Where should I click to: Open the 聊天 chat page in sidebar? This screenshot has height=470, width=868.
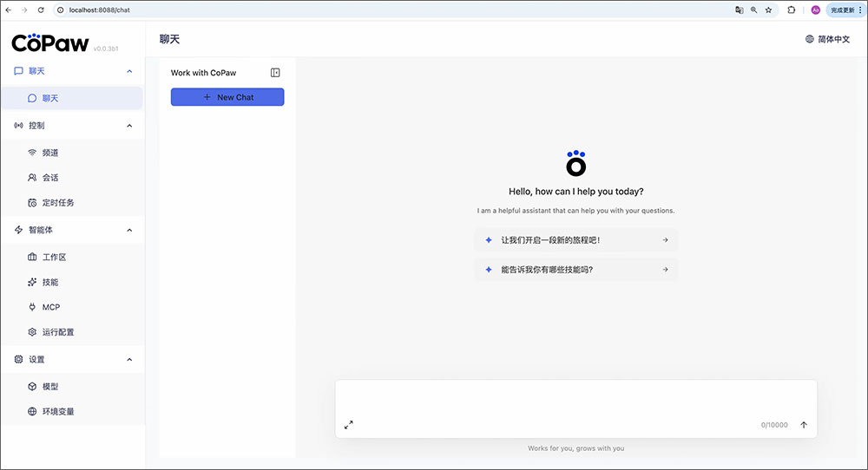pyautogui.click(x=72, y=98)
